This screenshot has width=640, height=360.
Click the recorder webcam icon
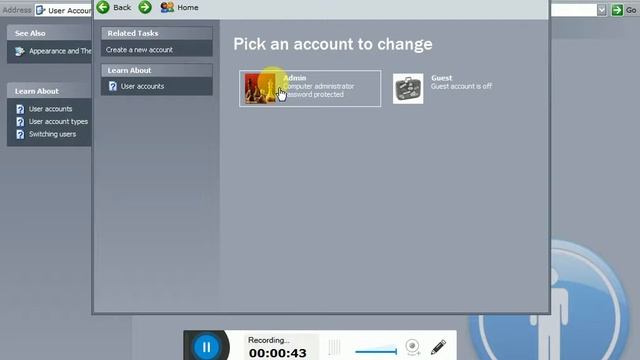(413, 347)
